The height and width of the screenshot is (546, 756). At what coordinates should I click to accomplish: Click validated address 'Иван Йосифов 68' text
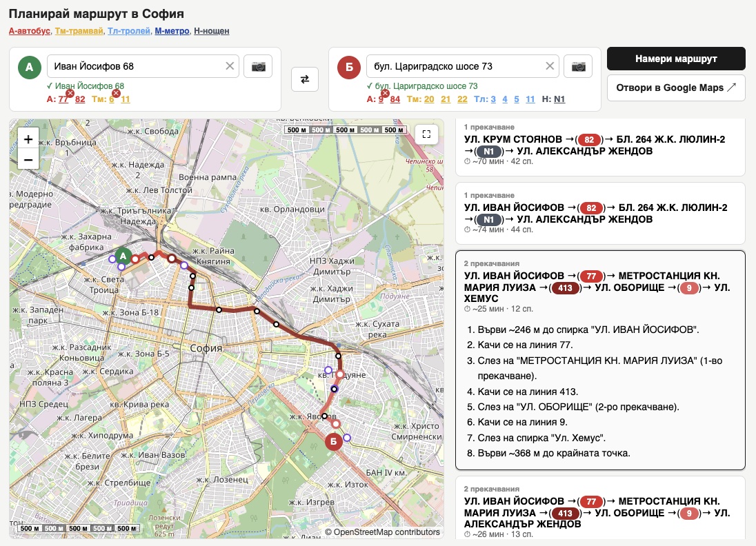tap(89, 86)
